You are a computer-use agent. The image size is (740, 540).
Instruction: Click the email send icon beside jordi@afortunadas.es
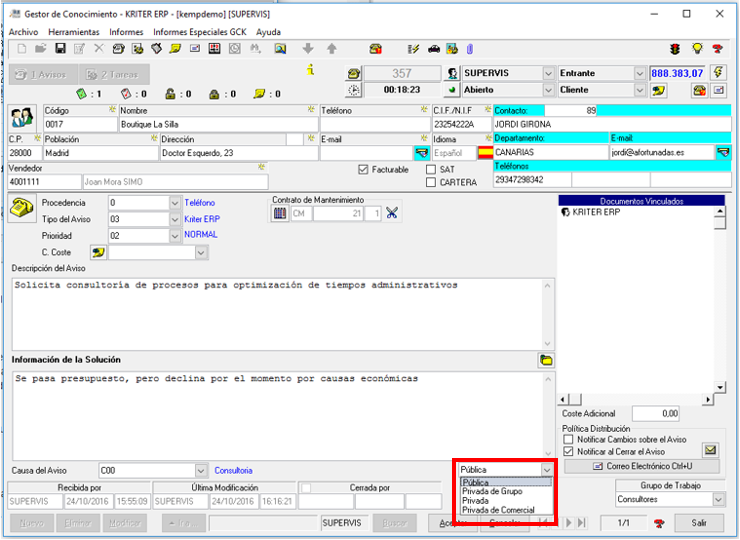pos(723,152)
